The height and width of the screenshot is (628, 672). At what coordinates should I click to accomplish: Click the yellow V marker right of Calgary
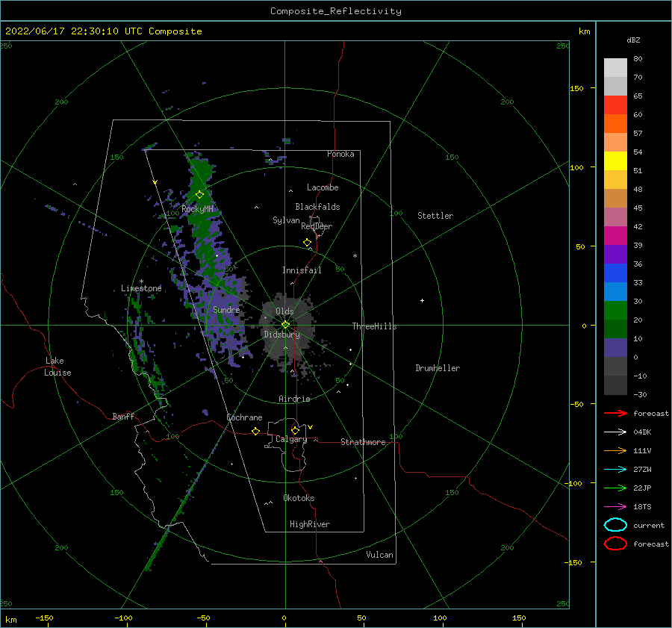point(310,427)
